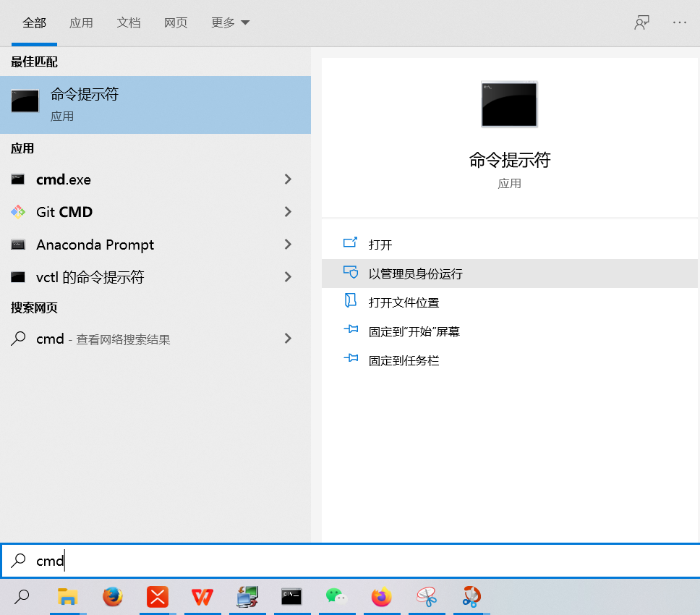The width and height of the screenshot is (700, 615).
Task: Select the cmd.exe result text
Action: 64,179
